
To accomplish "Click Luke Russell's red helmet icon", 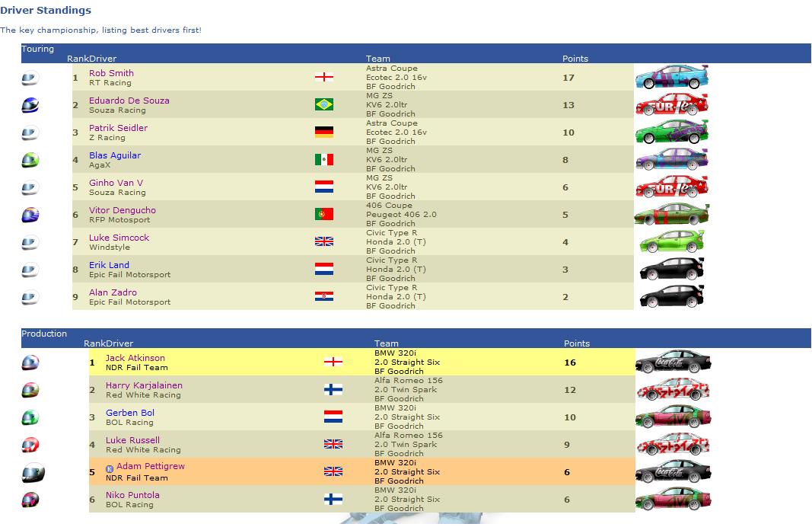I will [x=30, y=445].
